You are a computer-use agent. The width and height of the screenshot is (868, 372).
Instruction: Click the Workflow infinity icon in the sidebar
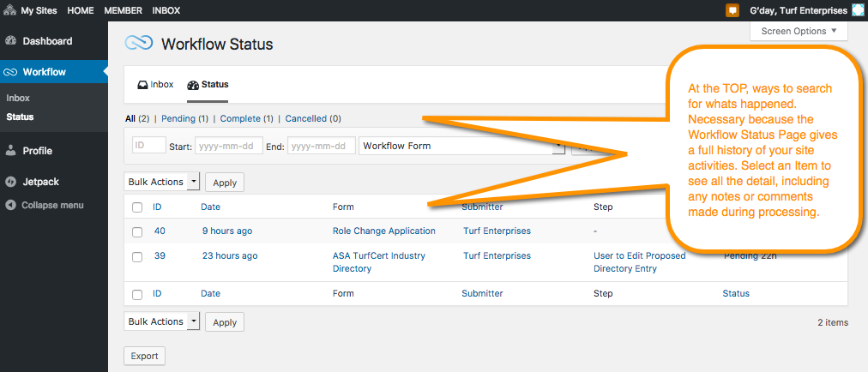(x=10, y=72)
